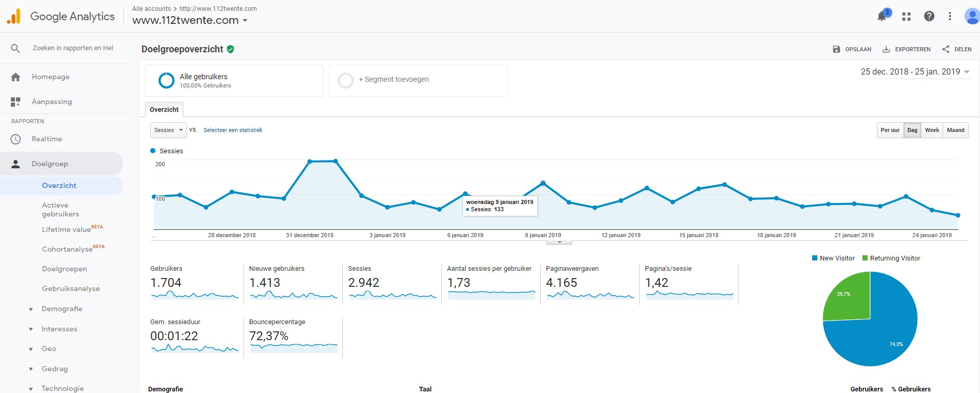This screenshot has height=393, width=980.
Task: Click the Homepage house icon
Action: (16, 77)
